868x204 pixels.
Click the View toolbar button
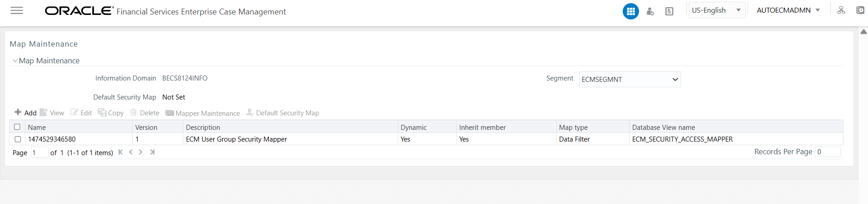(52, 113)
